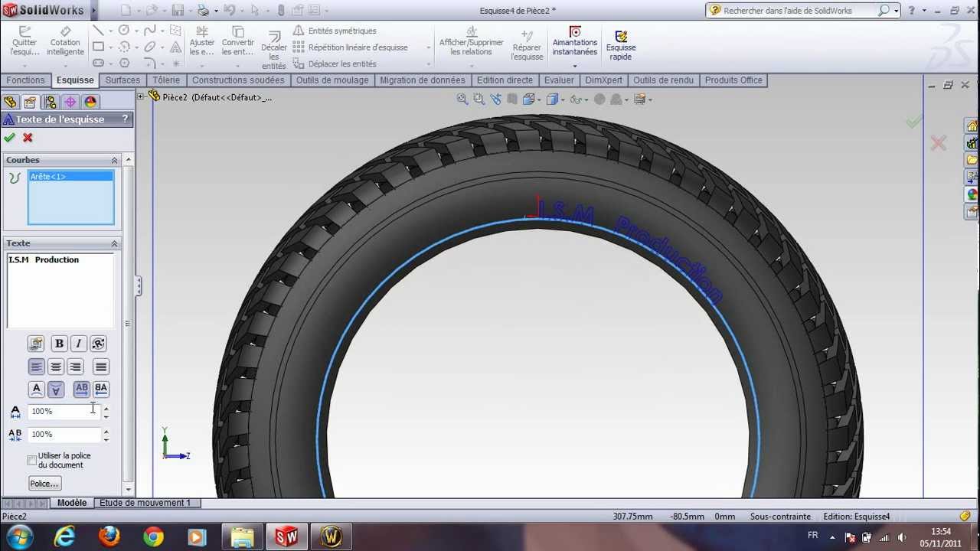The height and width of the screenshot is (551, 980).
Task: Open Répétition linéaire d'esquisse dropdown arrow
Action: coord(428,47)
